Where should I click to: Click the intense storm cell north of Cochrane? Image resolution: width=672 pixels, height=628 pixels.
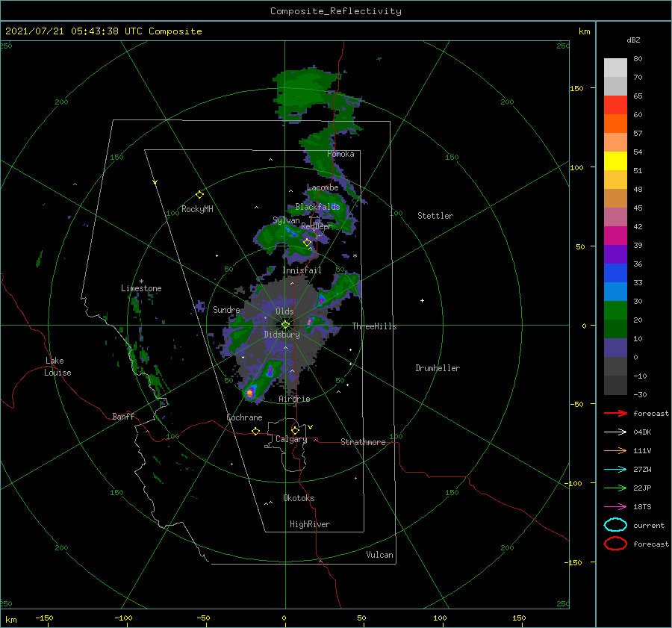coord(250,392)
